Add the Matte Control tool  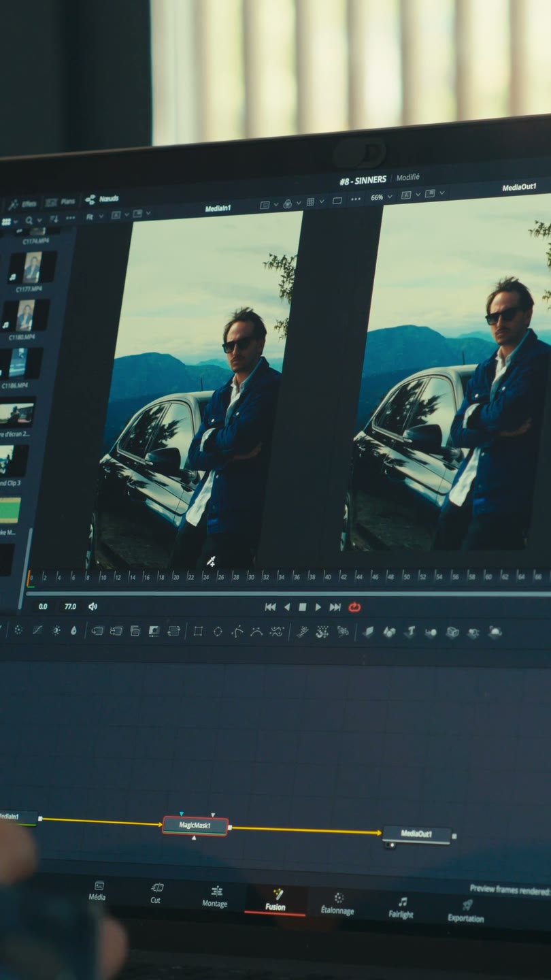click(x=154, y=631)
